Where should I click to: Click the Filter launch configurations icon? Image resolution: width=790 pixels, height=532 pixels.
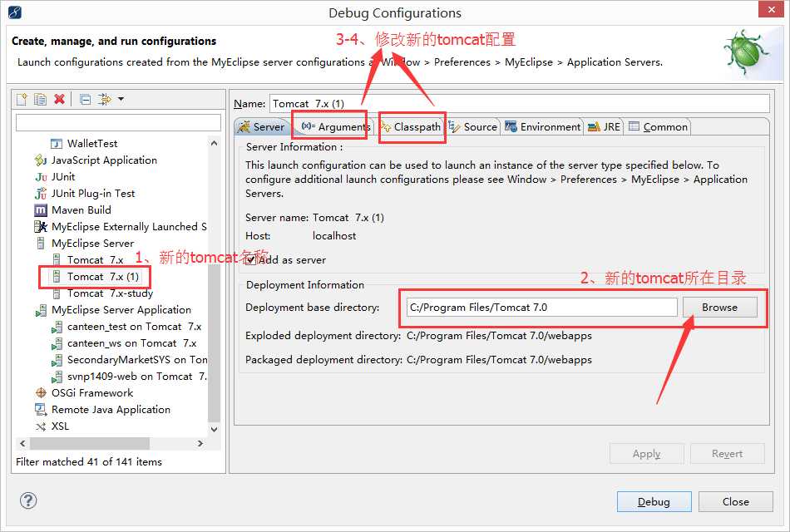point(105,99)
